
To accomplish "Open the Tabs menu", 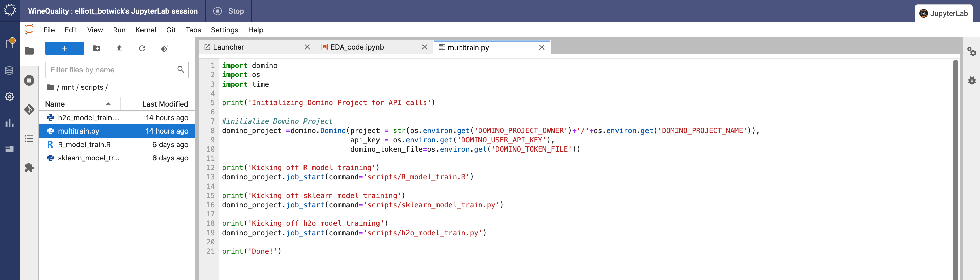I will [x=193, y=30].
